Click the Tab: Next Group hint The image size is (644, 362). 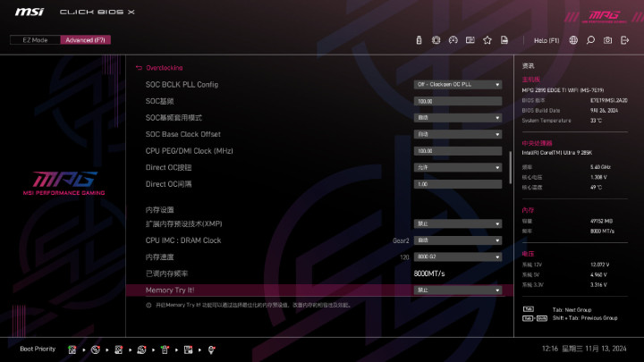pos(572,310)
